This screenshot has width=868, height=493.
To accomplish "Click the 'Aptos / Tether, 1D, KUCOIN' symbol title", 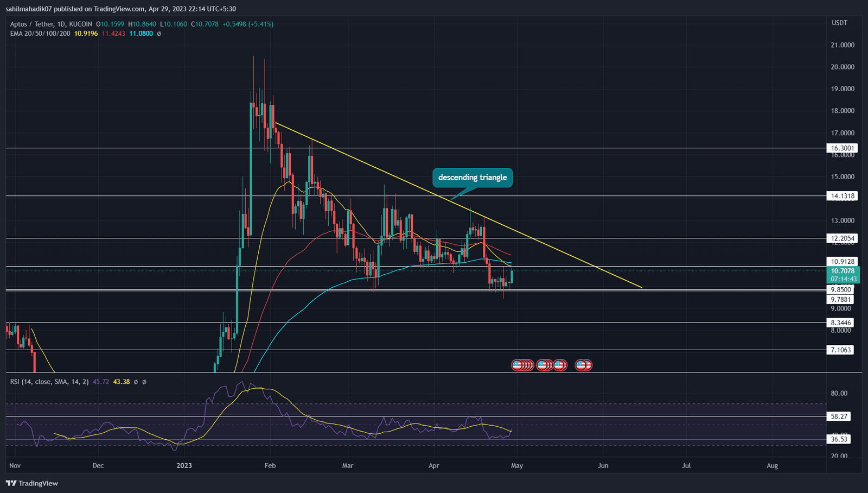I will 52,24.
